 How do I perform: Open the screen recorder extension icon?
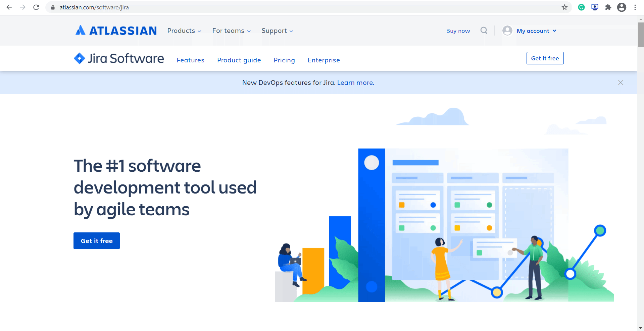595,7
